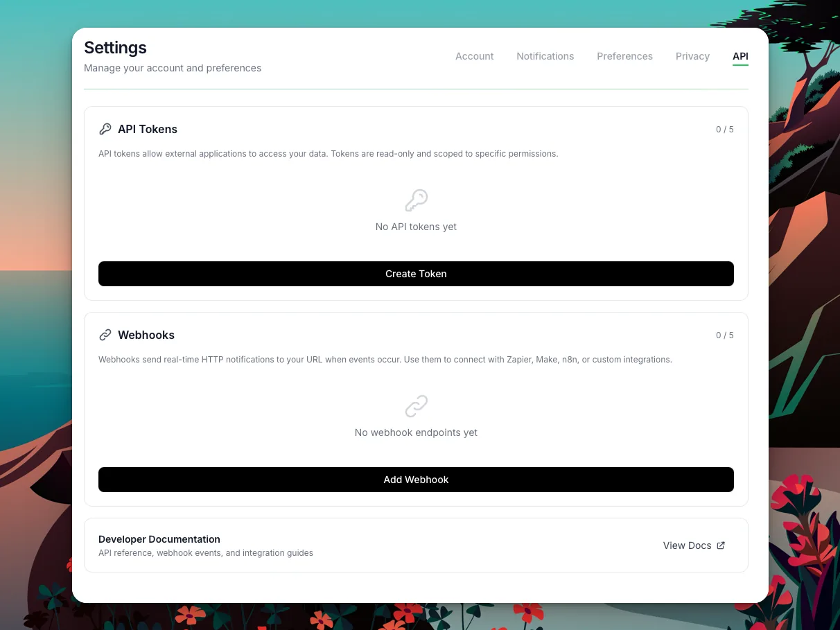
Task: Click the large link icon above webhook empty message
Action: point(416,405)
